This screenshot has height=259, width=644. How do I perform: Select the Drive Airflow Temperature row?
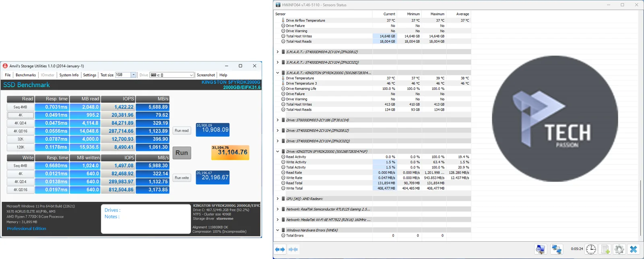pyautogui.click(x=372, y=21)
